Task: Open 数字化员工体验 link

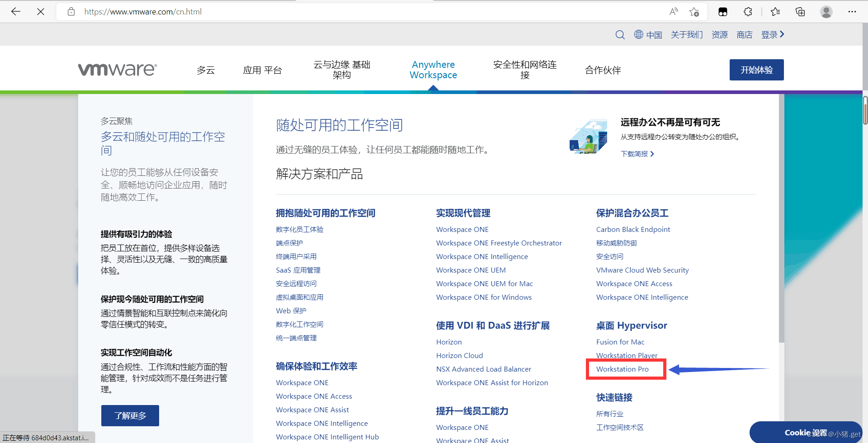Action: tap(300, 229)
